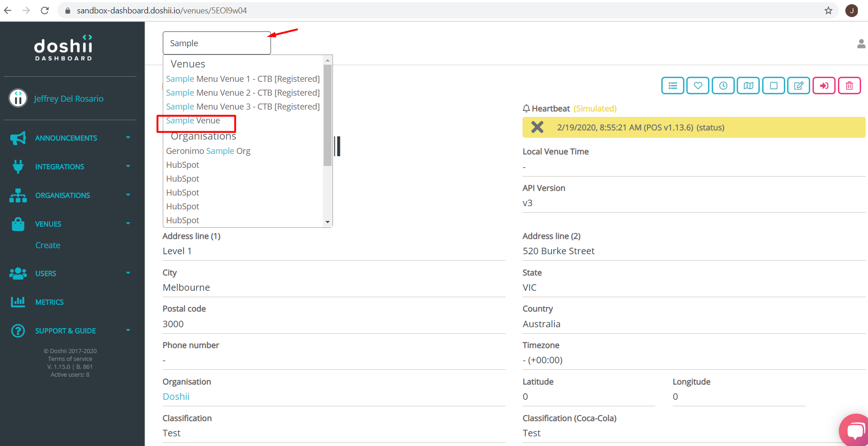Click the Postal code value 3000
This screenshot has height=446, width=868.
tap(173, 324)
